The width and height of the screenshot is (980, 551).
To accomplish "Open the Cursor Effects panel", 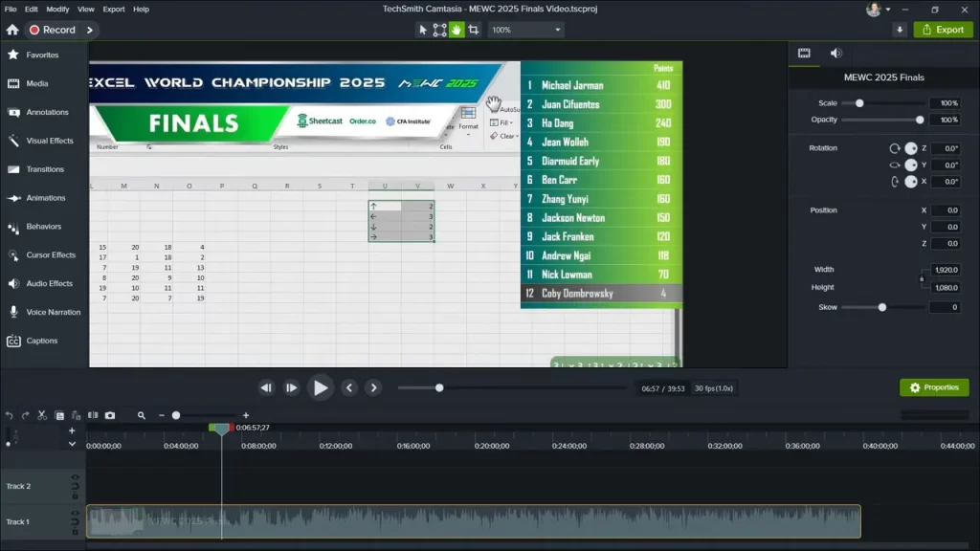I will [46, 254].
